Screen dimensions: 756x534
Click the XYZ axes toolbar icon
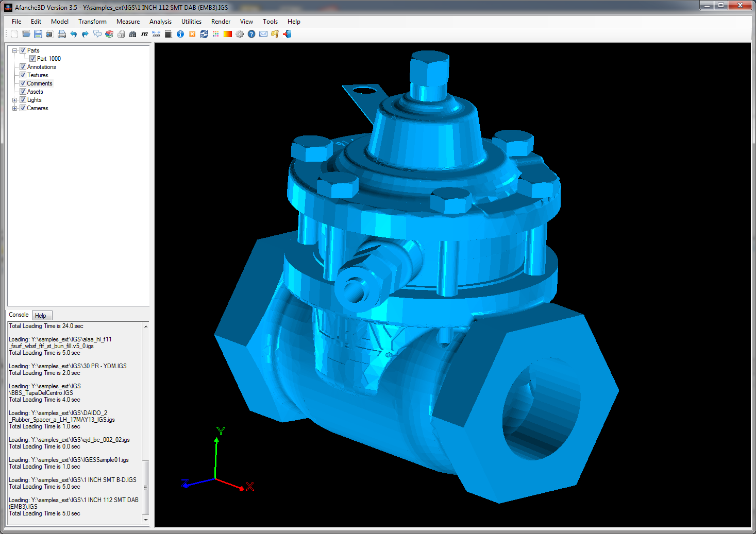click(x=144, y=34)
